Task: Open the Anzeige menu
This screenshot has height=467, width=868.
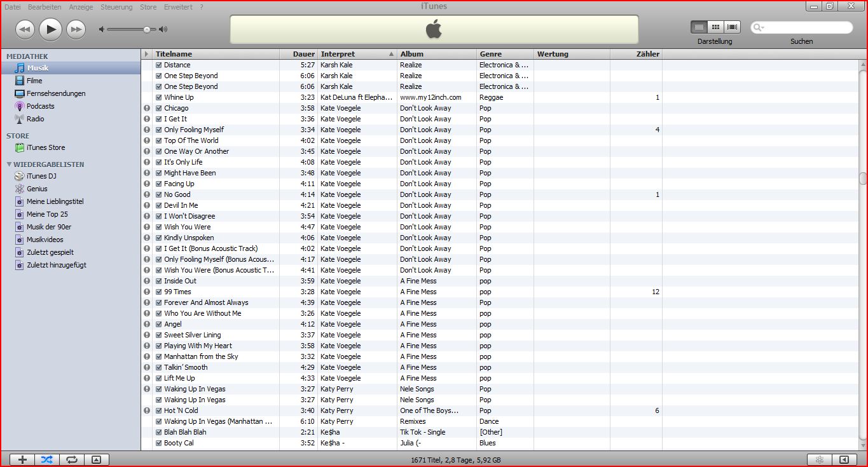Action: [x=81, y=7]
